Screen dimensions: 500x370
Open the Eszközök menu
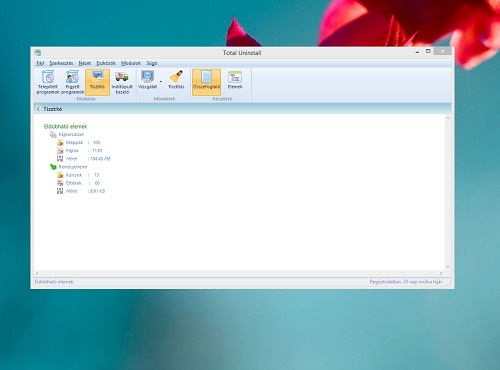pos(106,63)
